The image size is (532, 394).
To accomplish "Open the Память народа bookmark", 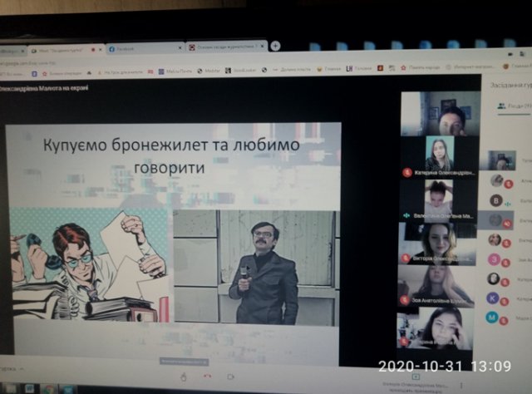I will (x=420, y=68).
